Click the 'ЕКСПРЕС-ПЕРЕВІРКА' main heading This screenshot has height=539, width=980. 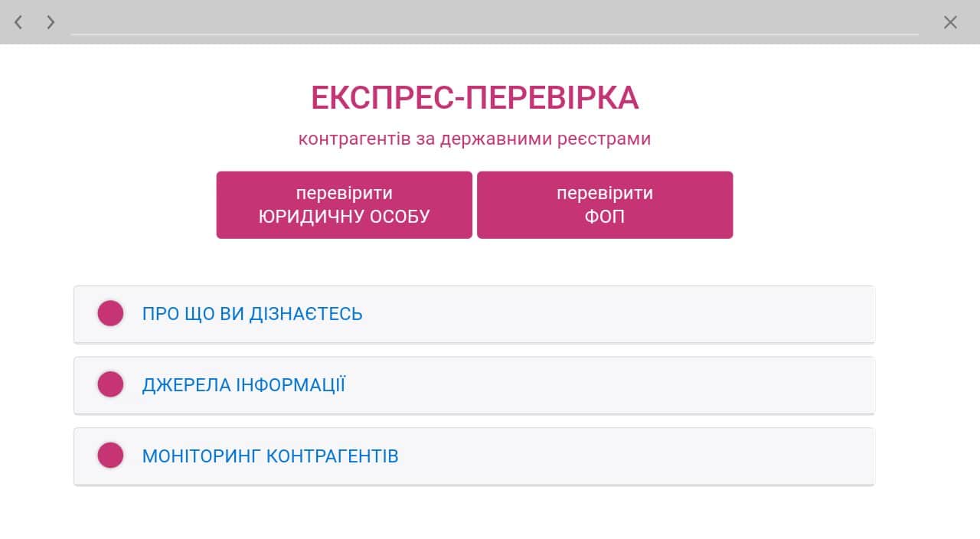[x=475, y=98]
